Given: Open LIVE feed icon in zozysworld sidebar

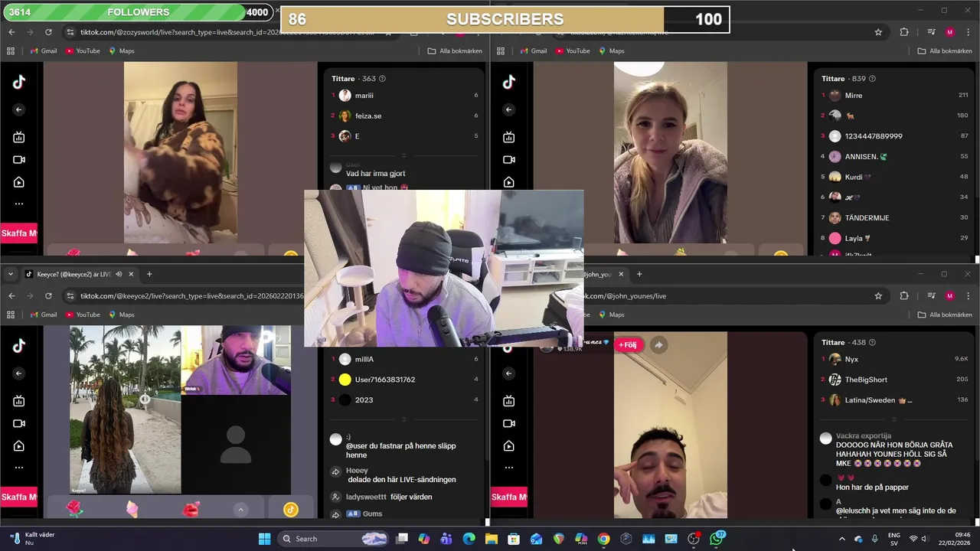Looking at the screenshot, I should [19, 137].
